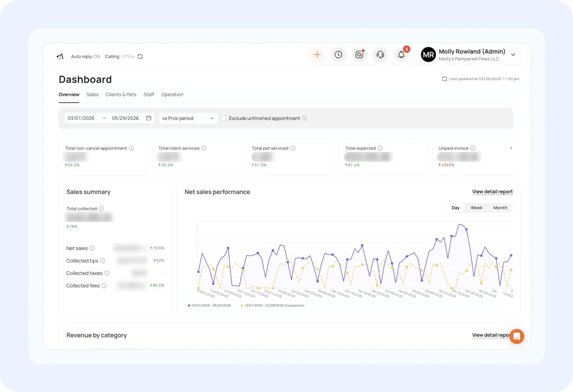Info icon for Total client serviced
This screenshot has width=573, height=392.
click(x=204, y=148)
